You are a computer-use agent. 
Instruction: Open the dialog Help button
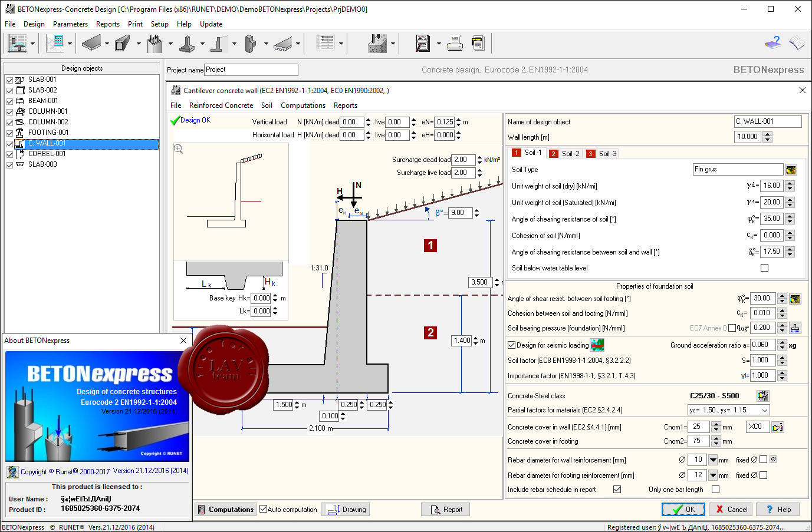(x=778, y=510)
